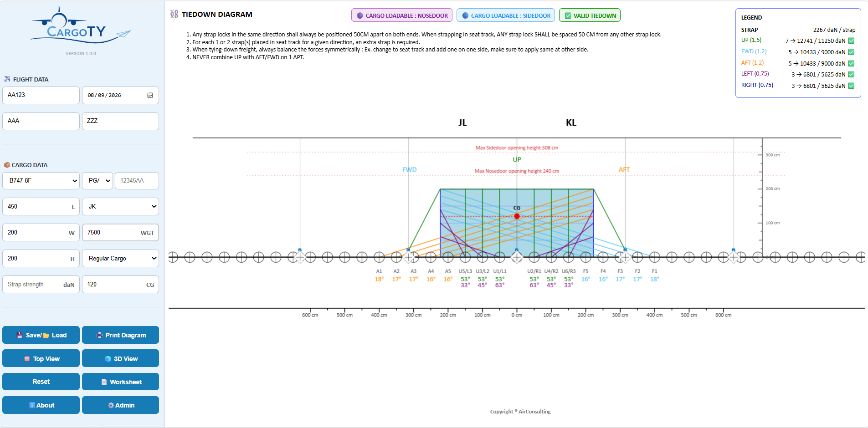Click the CG field showing 120
Image resolution: width=868 pixels, height=428 pixels.
(120, 285)
